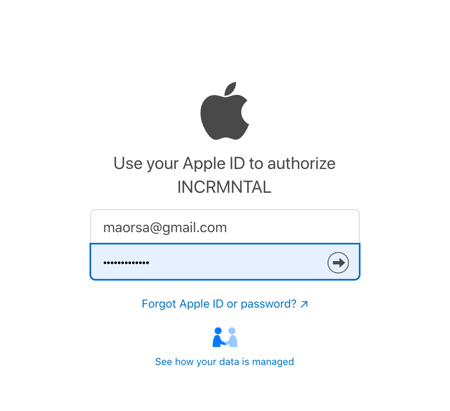Open 'See how your data is managed'
This screenshot has height=411, width=450.
[225, 362]
